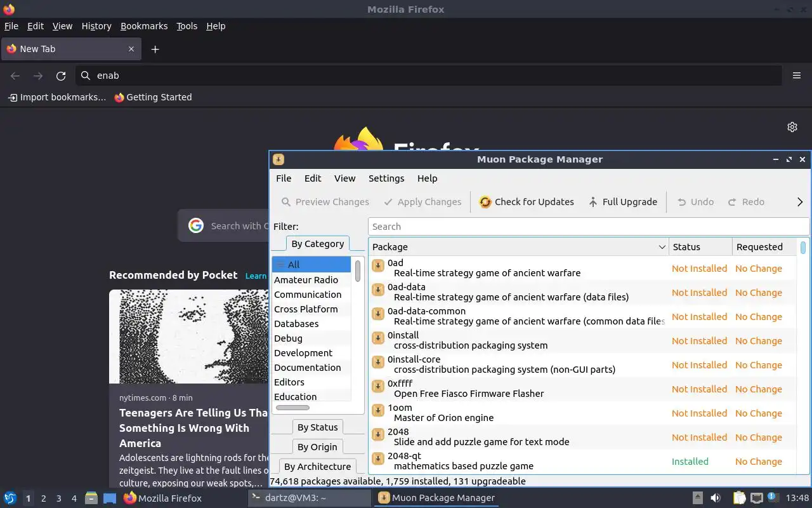Switch to virtual desktop 3
The height and width of the screenshot is (508, 812).
point(59,498)
